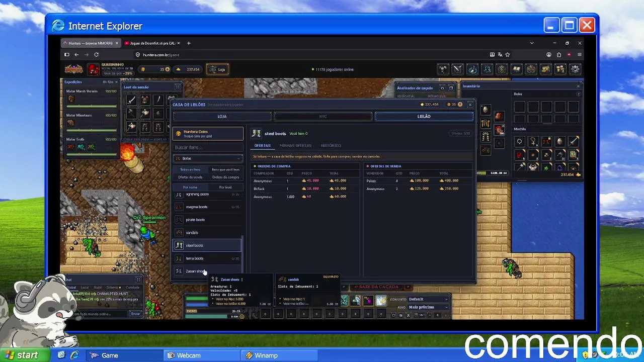644x362 pixels.
Task: Expand the Chat panel
Action: tap(138, 280)
